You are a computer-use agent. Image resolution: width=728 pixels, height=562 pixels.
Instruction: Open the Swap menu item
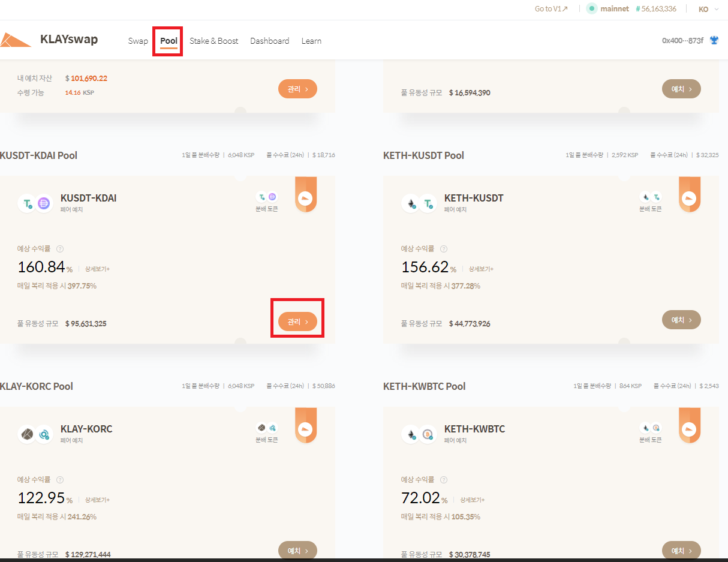point(138,41)
